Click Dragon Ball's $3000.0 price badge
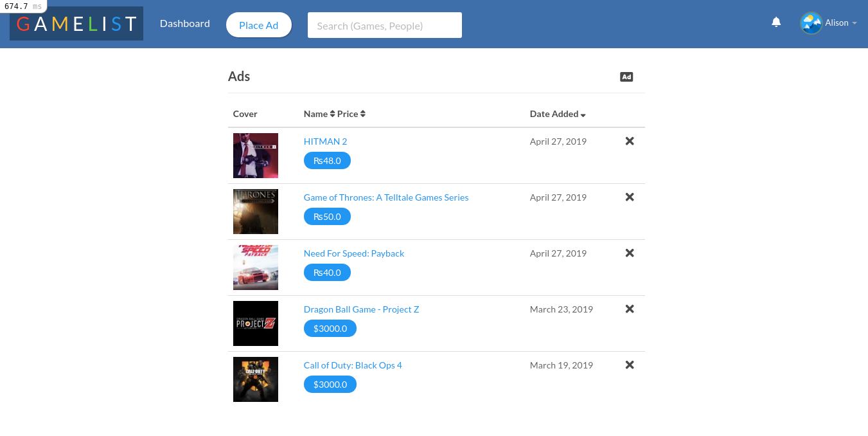This screenshot has height=436, width=868. (330, 329)
